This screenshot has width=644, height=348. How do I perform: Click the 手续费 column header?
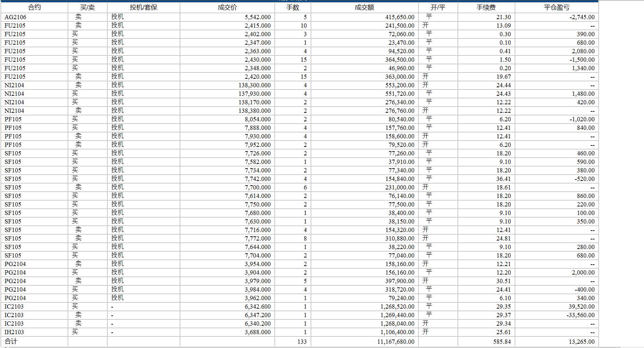pos(486,7)
